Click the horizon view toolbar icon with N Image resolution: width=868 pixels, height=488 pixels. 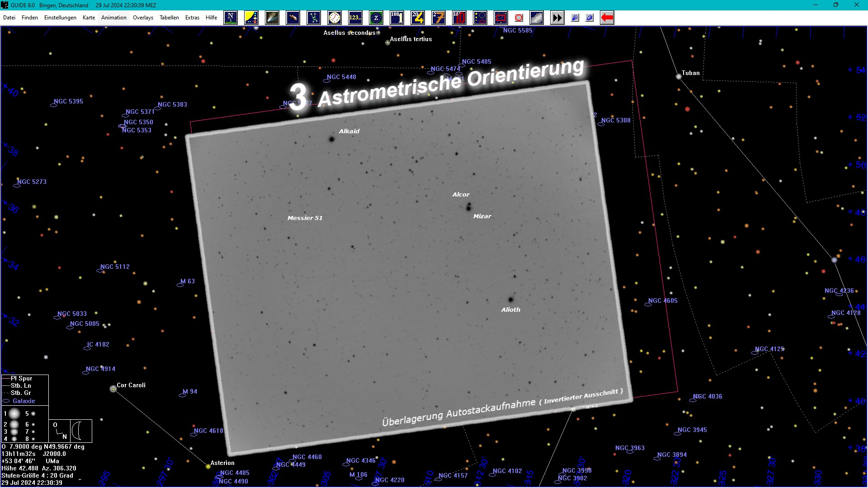(x=231, y=18)
